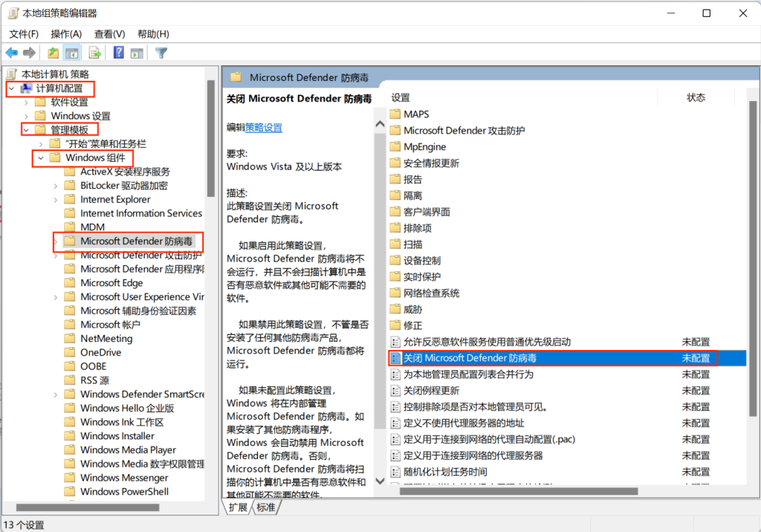Click the Back arrow toolbar icon
The width and height of the screenshot is (761, 532).
tap(12, 53)
